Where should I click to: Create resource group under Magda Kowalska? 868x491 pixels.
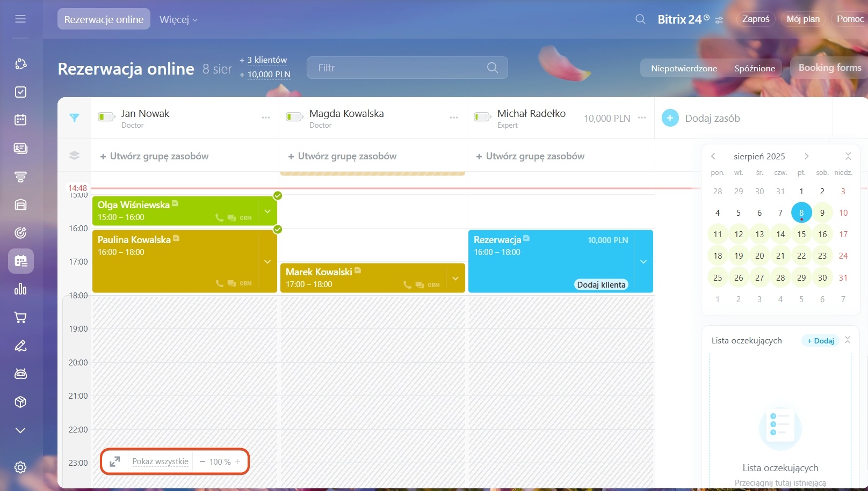click(x=342, y=156)
